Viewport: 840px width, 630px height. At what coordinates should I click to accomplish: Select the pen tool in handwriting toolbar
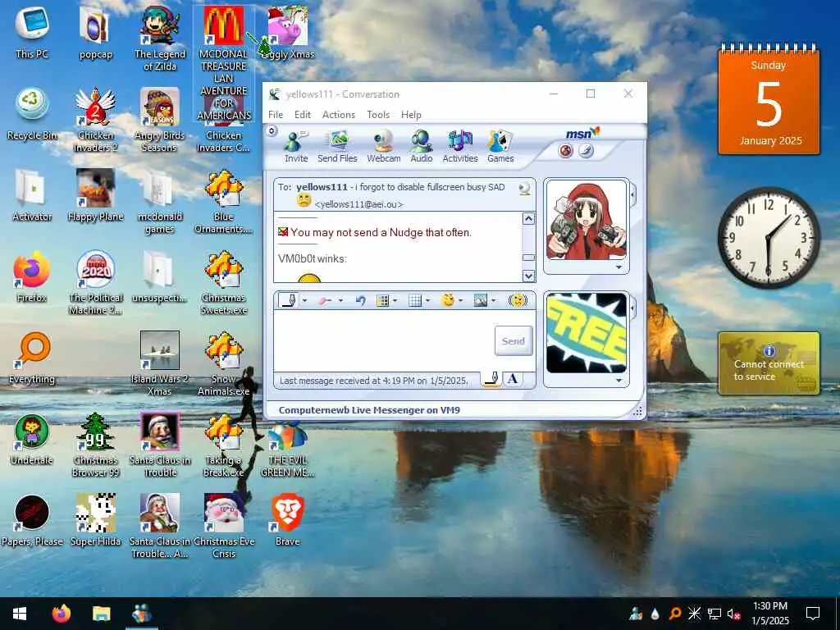pyautogui.click(x=289, y=300)
